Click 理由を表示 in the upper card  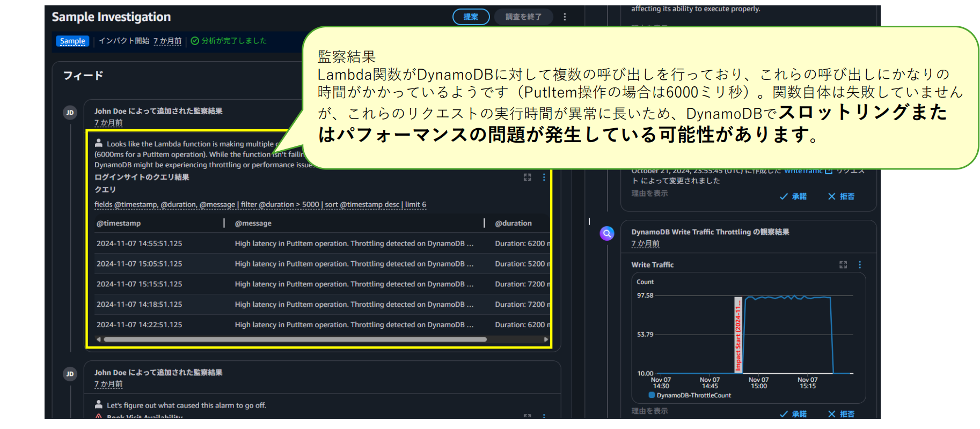(x=649, y=193)
